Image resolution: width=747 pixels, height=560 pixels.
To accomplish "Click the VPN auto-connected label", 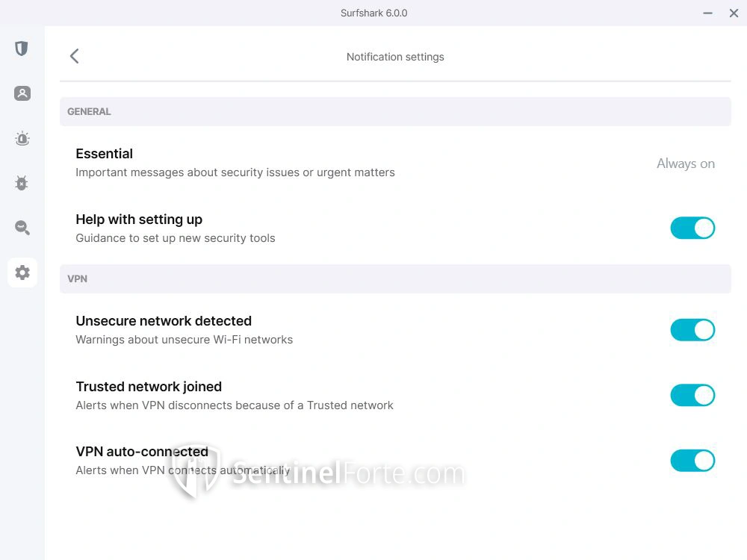I will pos(142,452).
